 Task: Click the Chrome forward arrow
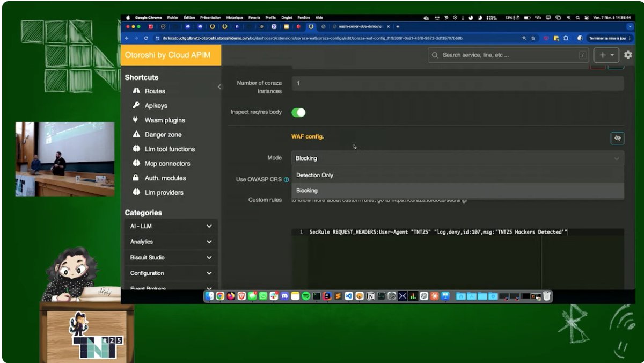tap(136, 38)
